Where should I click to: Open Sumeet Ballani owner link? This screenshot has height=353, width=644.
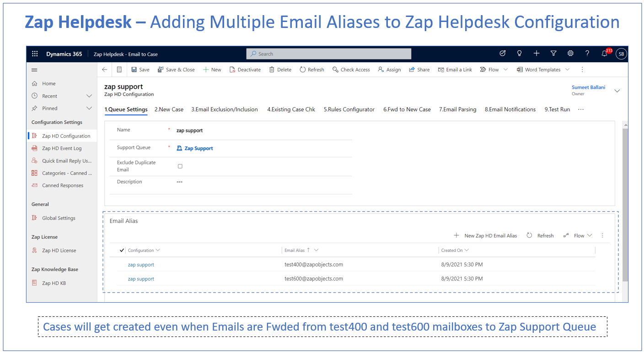click(588, 87)
